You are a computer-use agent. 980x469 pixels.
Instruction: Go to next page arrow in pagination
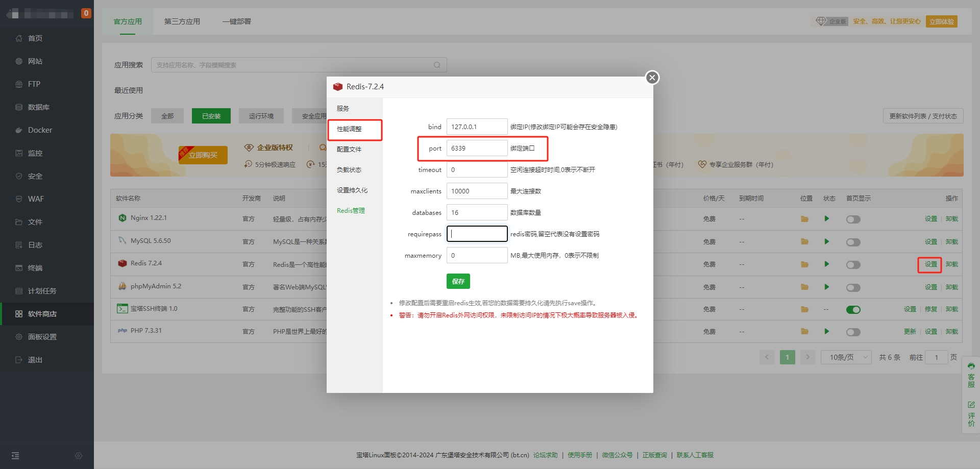tap(807, 357)
